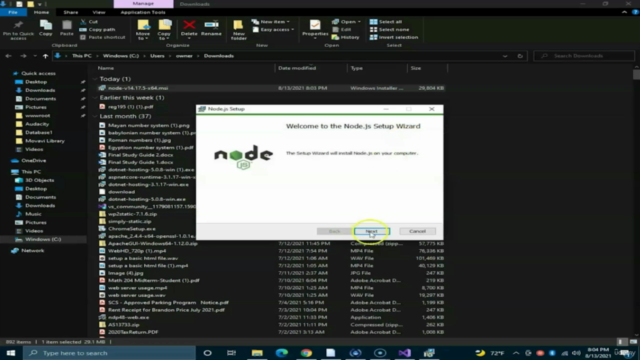Click the taskbar Type here to search box
640x360 pixels.
pyautogui.click(x=109, y=353)
